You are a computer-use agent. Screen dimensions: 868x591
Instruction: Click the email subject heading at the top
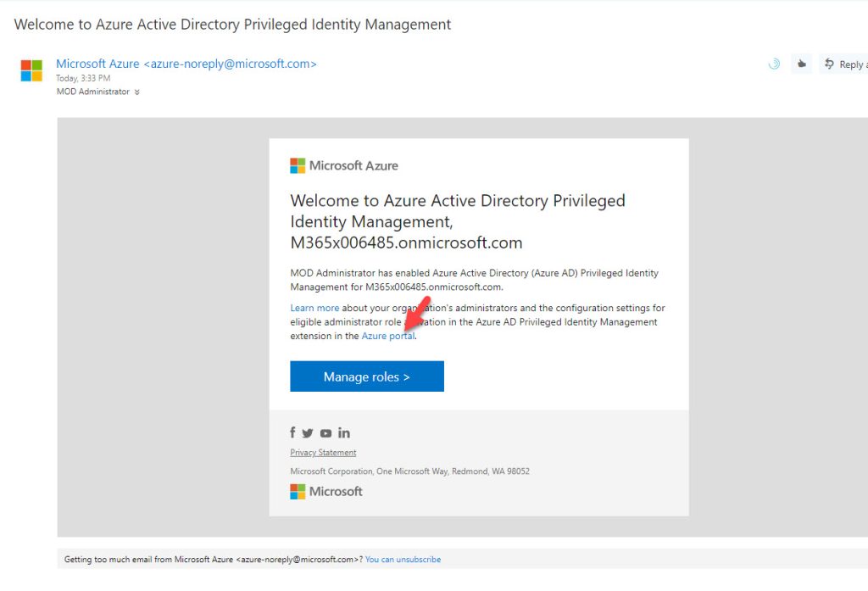coord(231,24)
